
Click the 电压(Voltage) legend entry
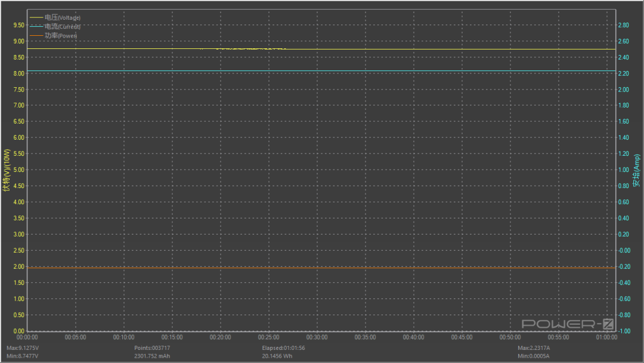click(x=55, y=18)
